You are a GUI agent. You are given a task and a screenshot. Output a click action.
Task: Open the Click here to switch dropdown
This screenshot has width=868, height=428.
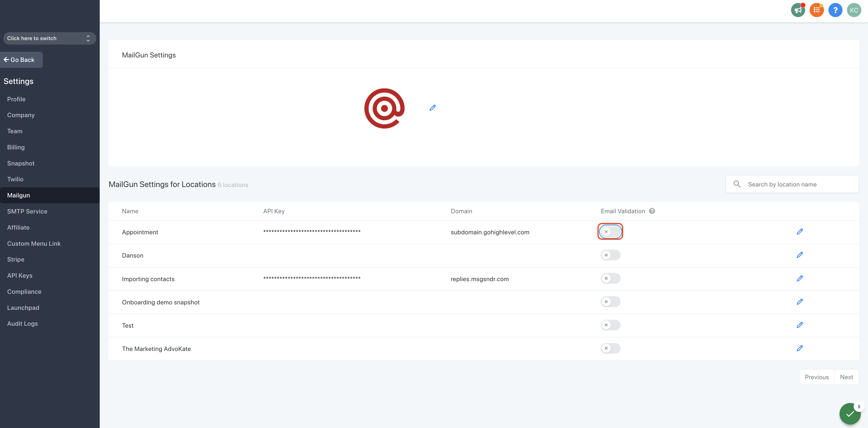click(x=49, y=38)
